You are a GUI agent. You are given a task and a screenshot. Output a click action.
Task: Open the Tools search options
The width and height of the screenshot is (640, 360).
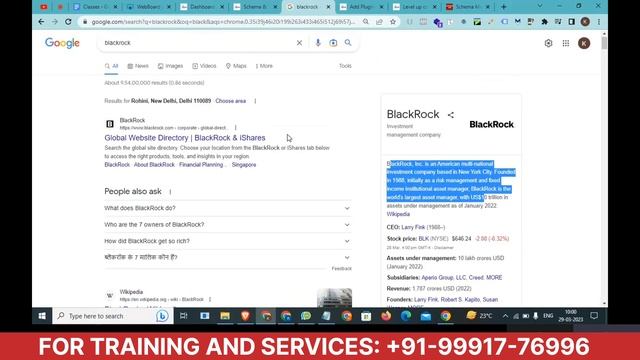pos(345,66)
